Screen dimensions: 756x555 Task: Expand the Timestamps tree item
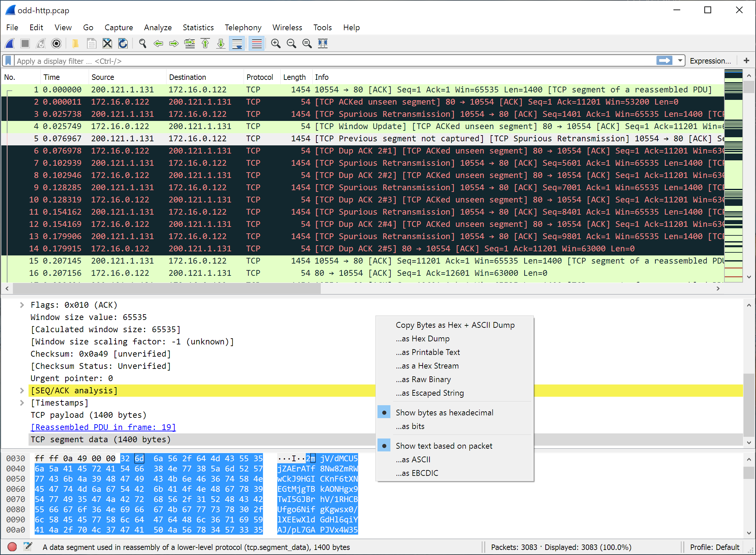pos(22,402)
